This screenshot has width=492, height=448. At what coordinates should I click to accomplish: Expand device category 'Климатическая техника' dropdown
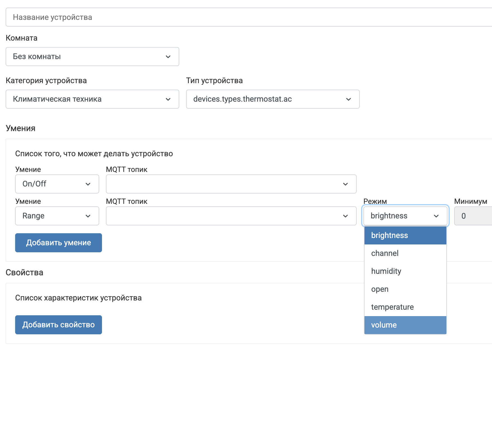coord(92,99)
